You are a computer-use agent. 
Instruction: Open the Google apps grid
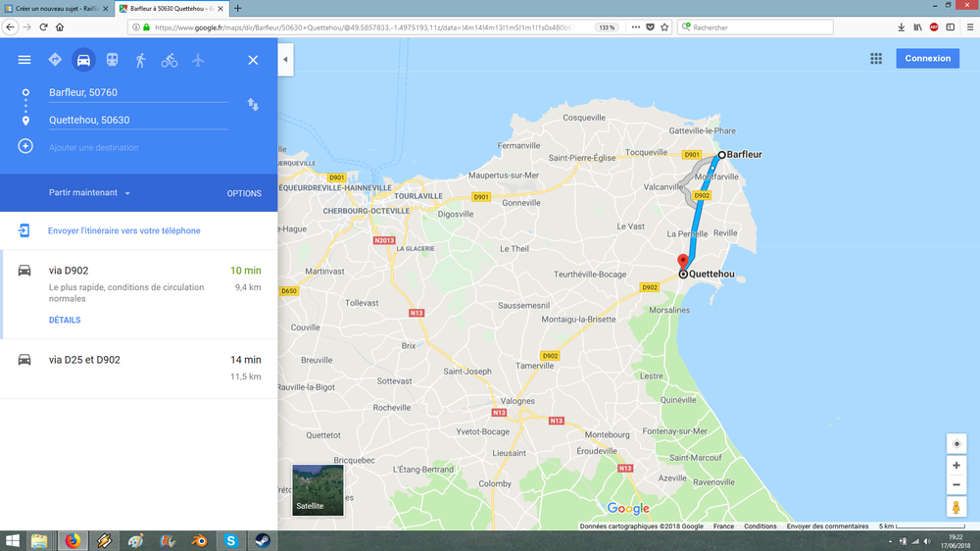click(x=876, y=58)
